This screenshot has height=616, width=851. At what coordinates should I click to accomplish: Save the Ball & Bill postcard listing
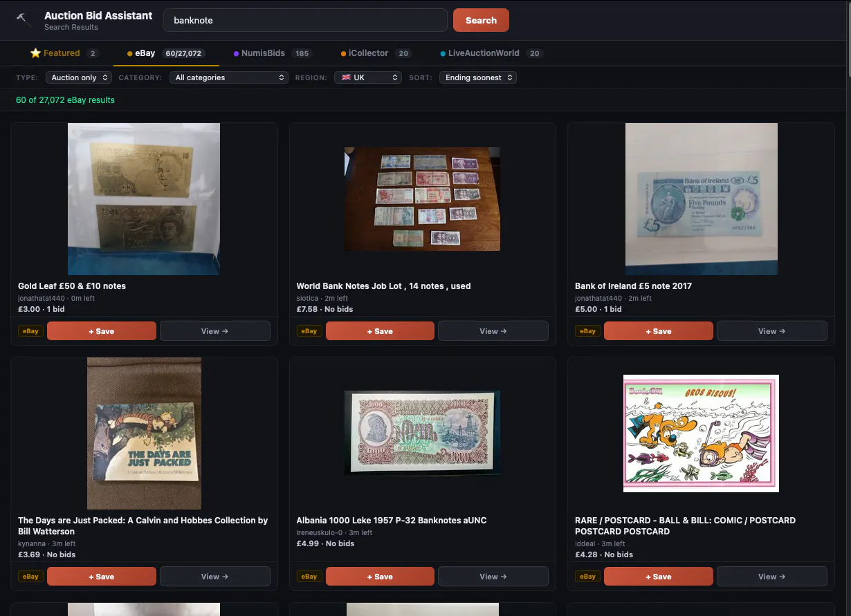(x=659, y=577)
